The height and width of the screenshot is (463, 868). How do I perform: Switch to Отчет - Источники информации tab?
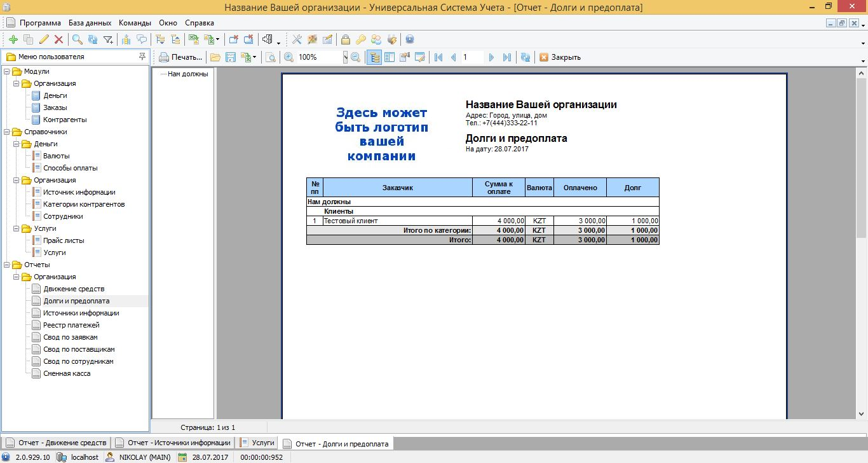click(172, 443)
